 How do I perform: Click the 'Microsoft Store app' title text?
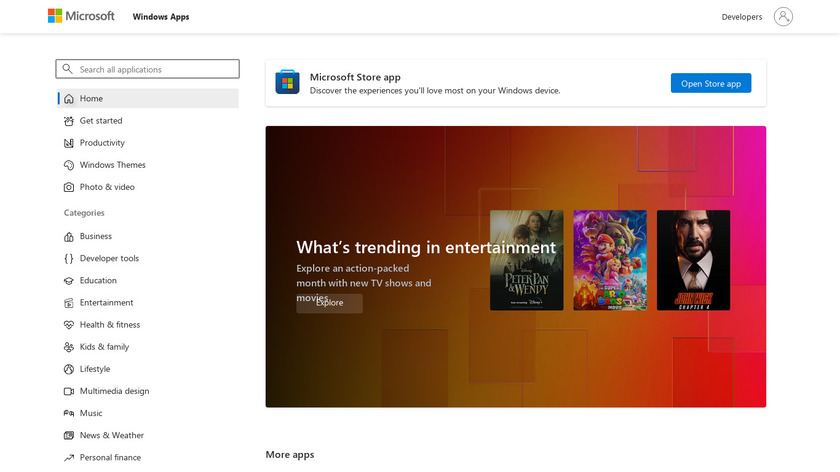355,77
